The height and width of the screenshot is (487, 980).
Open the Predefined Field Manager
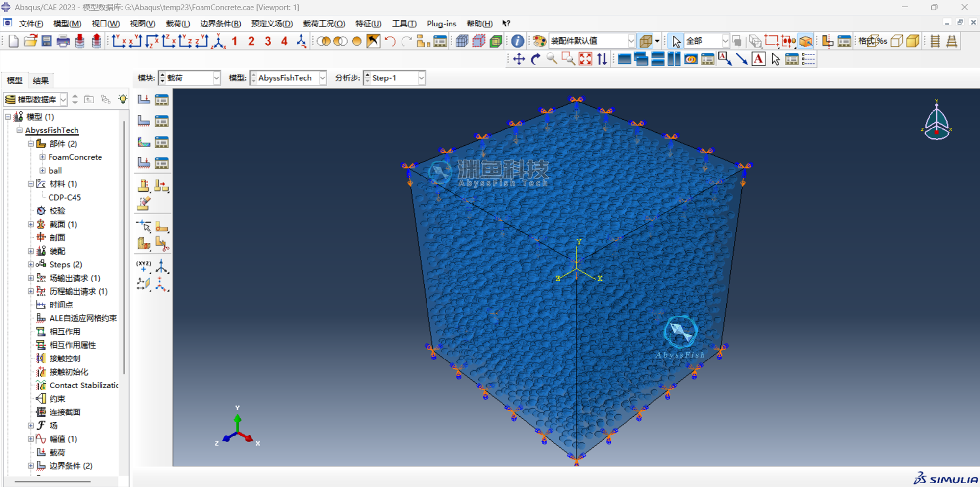162,142
